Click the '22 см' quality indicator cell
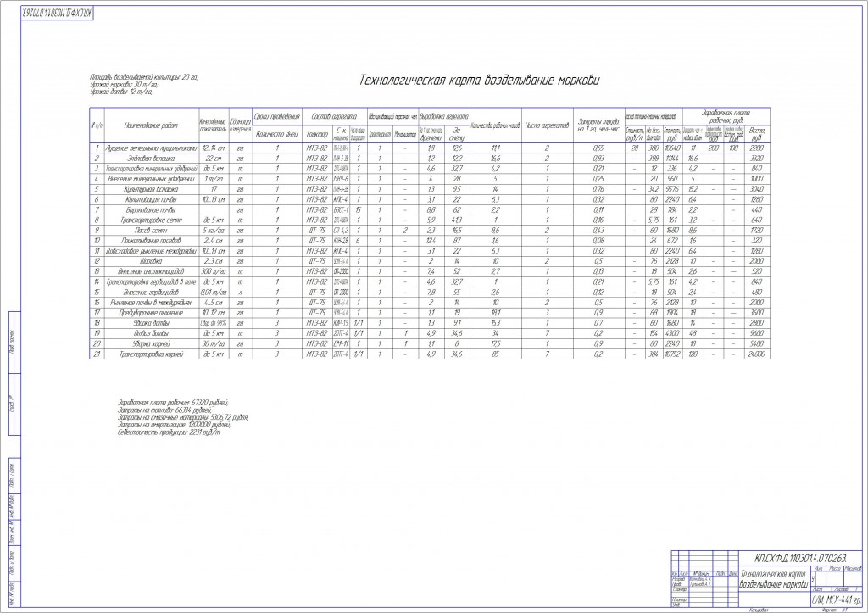 pyautogui.click(x=213, y=159)
